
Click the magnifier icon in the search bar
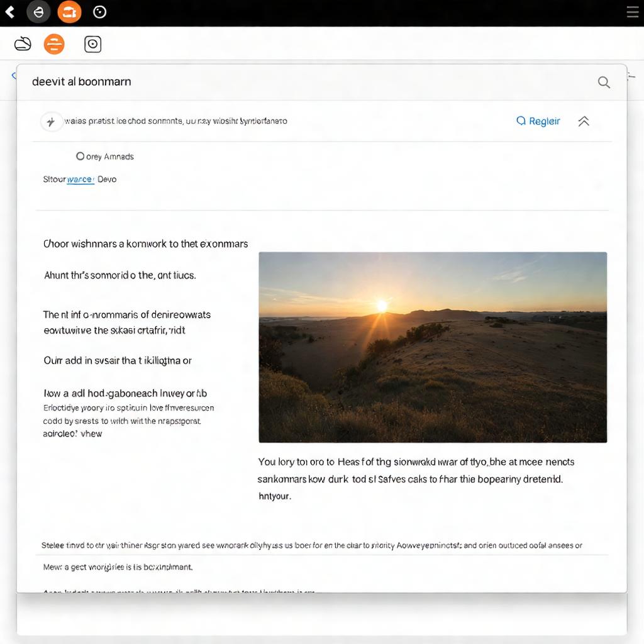[603, 82]
